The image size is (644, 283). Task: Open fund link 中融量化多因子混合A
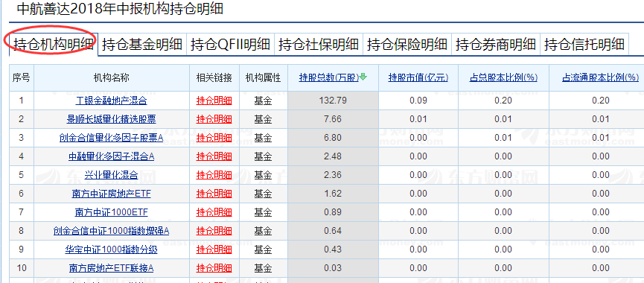111,156
